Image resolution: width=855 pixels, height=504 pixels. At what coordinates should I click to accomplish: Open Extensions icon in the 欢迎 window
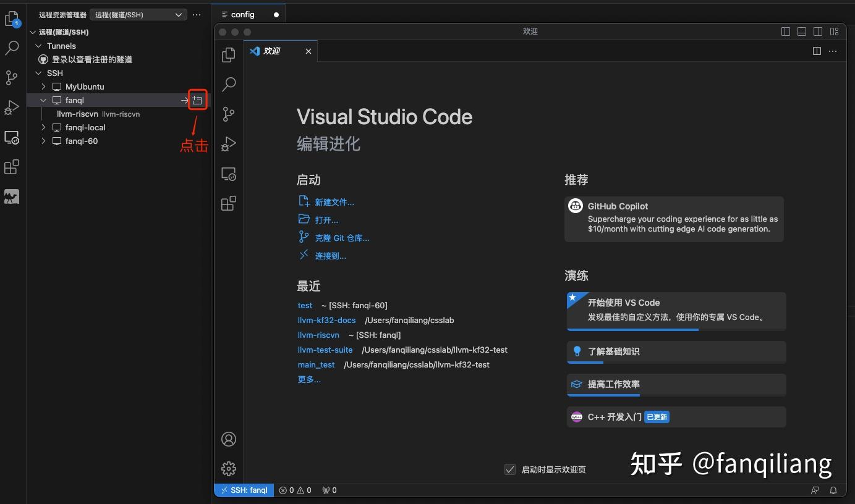pyautogui.click(x=229, y=203)
